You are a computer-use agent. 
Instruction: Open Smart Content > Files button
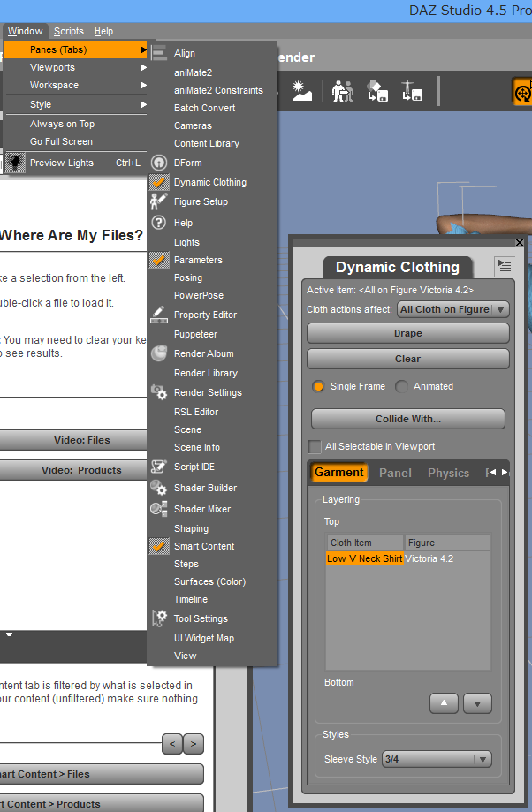(102, 774)
